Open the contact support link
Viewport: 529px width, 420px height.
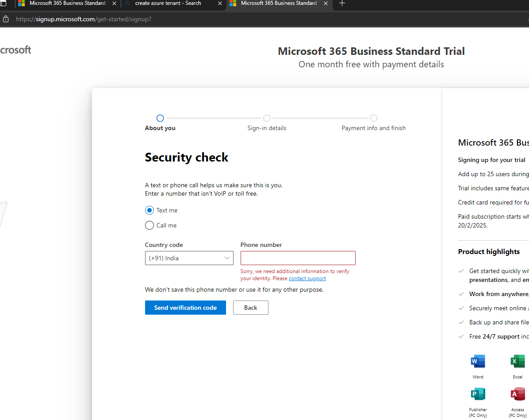point(307,278)
